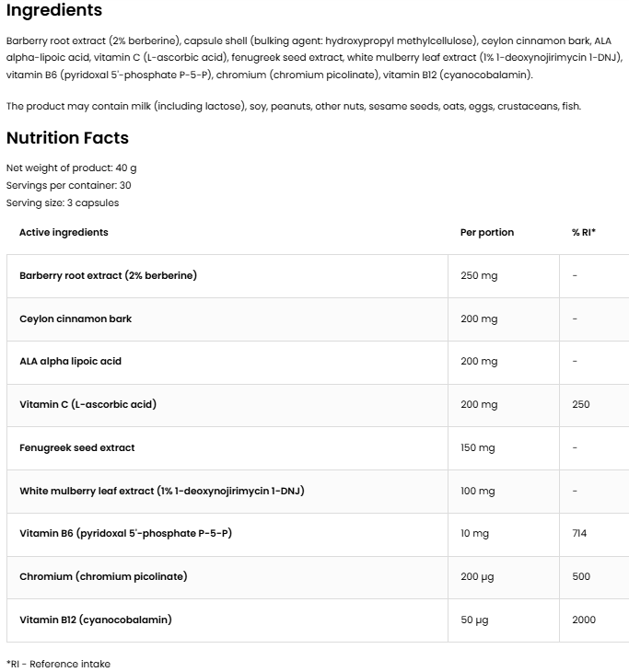The height and width of the screenshot is (672, 629).
Task: Click the 714 % RI value
Action: pyautogui.click(x=579, y=533)
